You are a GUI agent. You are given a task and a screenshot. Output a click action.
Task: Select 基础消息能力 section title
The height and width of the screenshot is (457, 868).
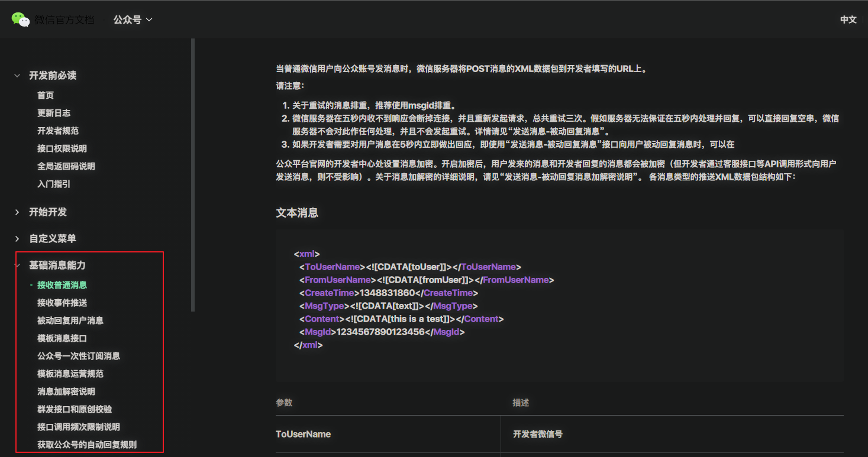click(x=57, y=265)
